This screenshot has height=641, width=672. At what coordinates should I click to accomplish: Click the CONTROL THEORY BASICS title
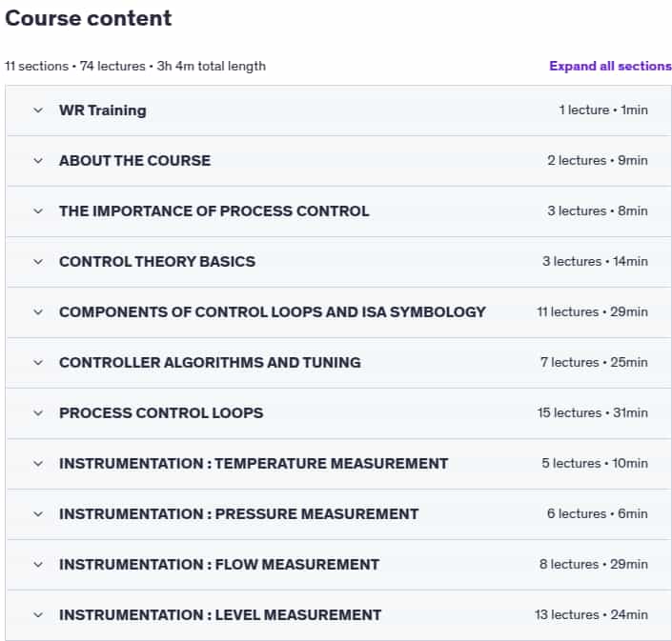157,262
